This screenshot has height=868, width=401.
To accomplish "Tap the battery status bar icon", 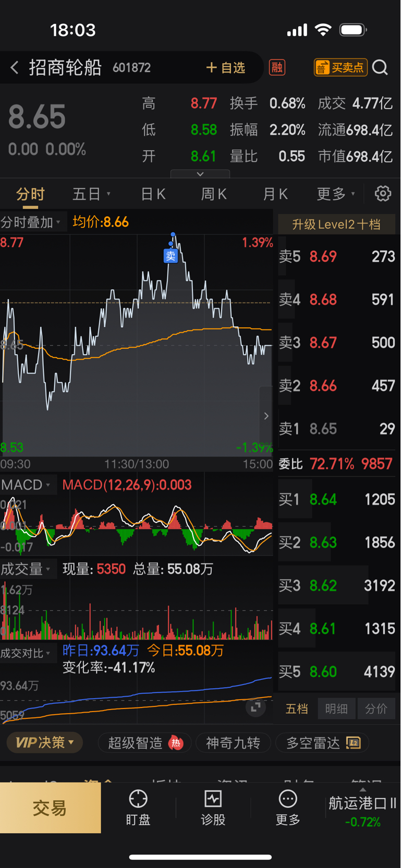I will coord(353,30).
